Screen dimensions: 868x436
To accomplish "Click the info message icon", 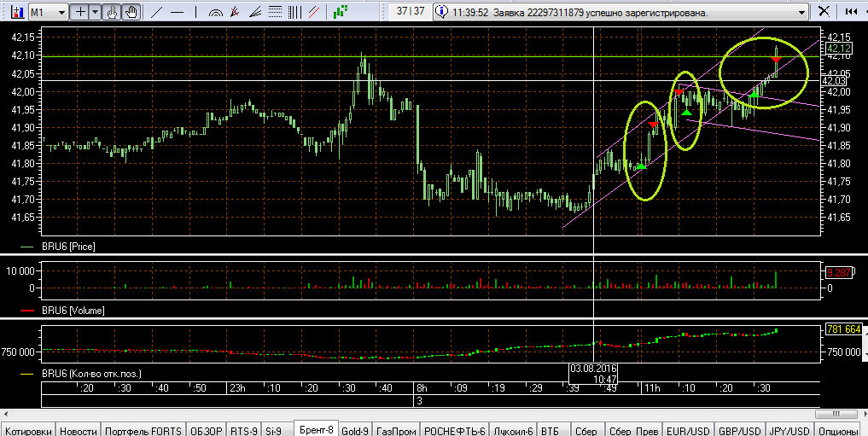I will click(x=441, y=12).
